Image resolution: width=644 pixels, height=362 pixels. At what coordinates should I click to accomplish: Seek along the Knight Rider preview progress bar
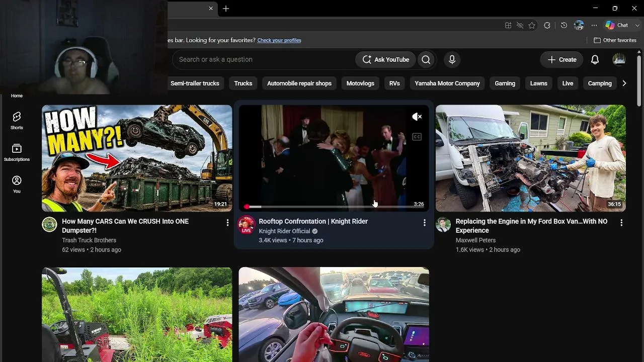(x=334, y=207)
